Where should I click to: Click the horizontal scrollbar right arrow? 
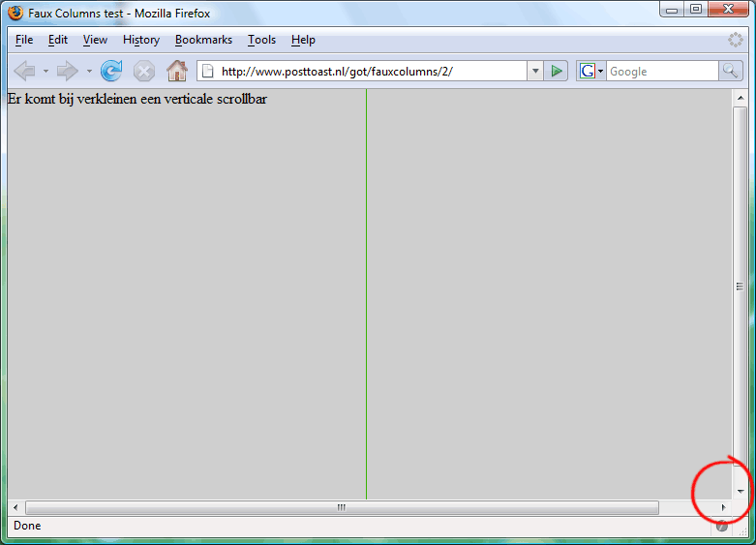click(724, 507)
